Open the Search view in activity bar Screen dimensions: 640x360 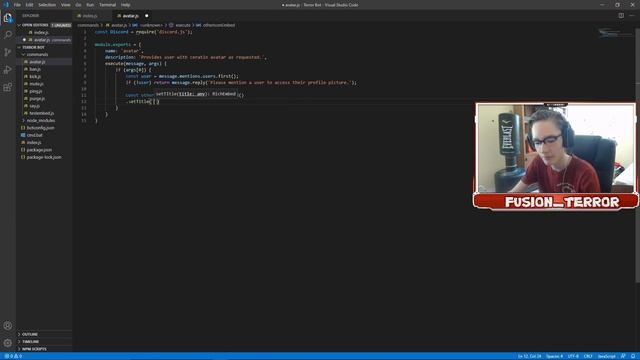(8, 35)
